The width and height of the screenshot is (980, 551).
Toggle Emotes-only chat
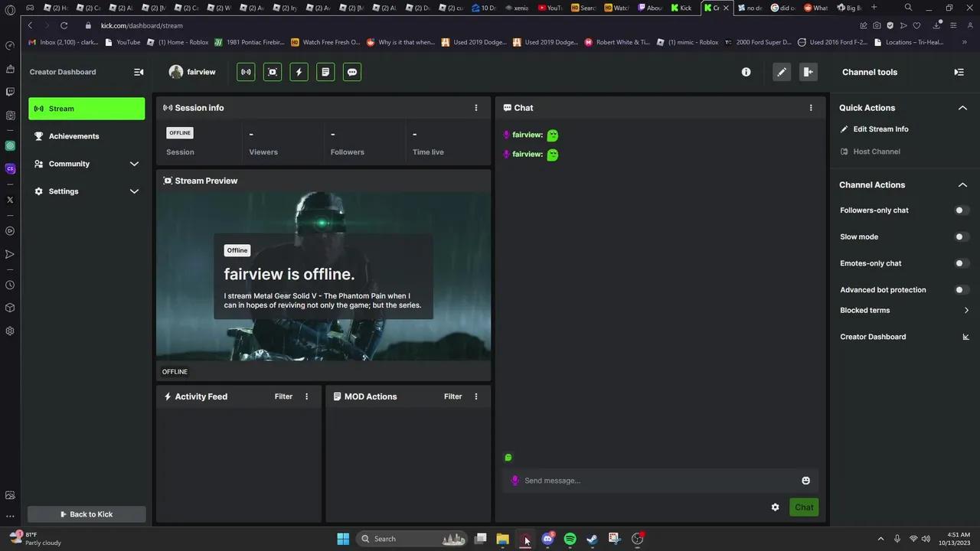[962, 263]
